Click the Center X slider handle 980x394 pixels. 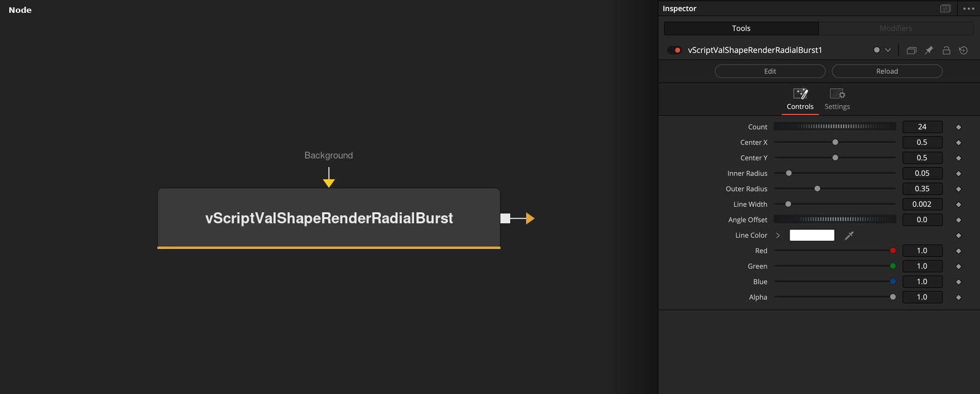coord(835,142)
